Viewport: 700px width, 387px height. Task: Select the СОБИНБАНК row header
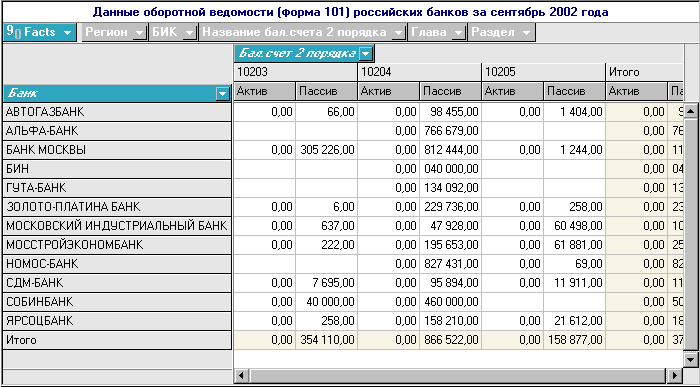click(117, 301)
